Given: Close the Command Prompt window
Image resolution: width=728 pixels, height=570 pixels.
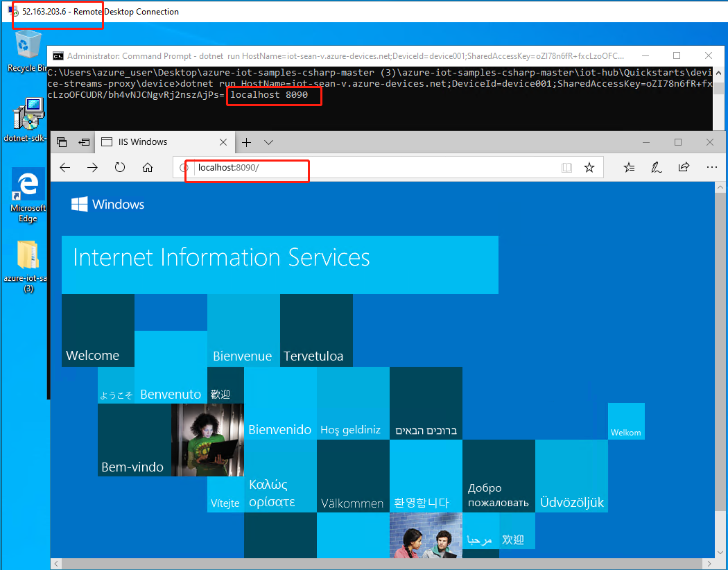Looking at the screenshot, I should [x=709, y=55].
